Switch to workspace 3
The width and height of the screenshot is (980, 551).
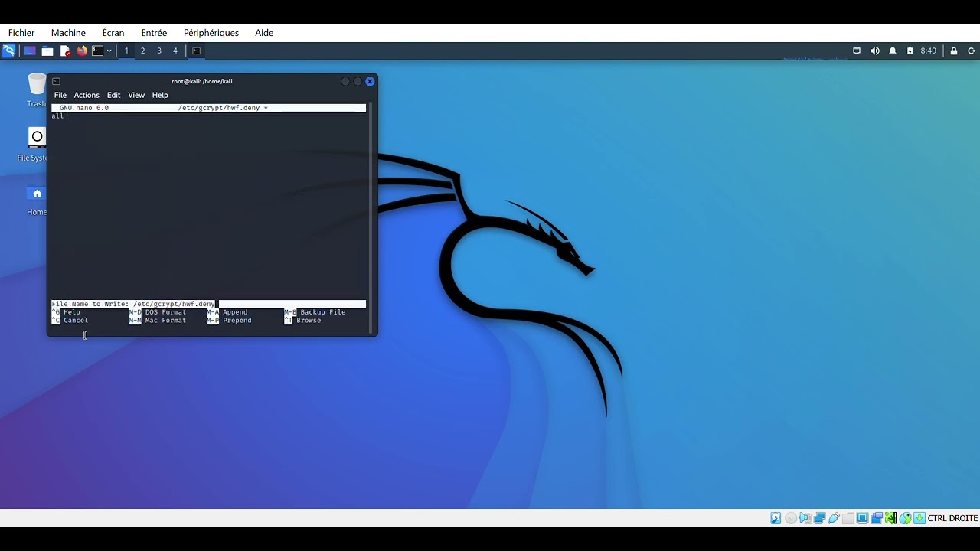pos(158,51)
